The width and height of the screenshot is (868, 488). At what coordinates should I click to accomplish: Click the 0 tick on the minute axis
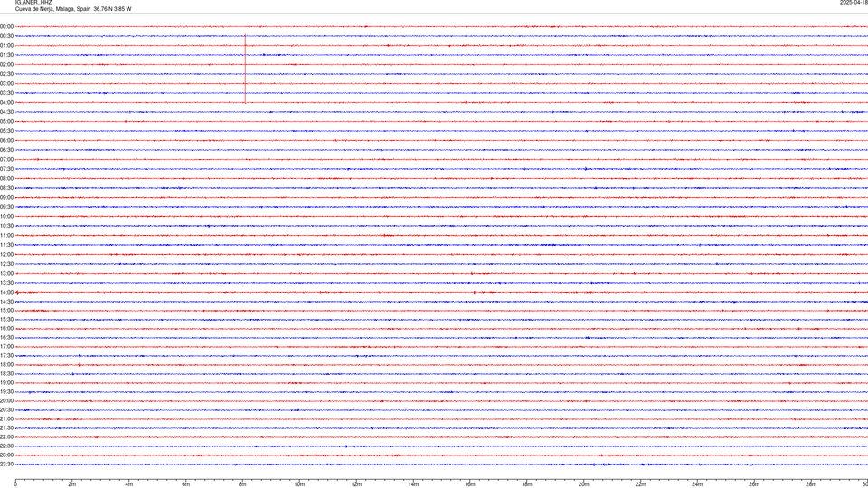pyautogui.click(x=15, y=484)
